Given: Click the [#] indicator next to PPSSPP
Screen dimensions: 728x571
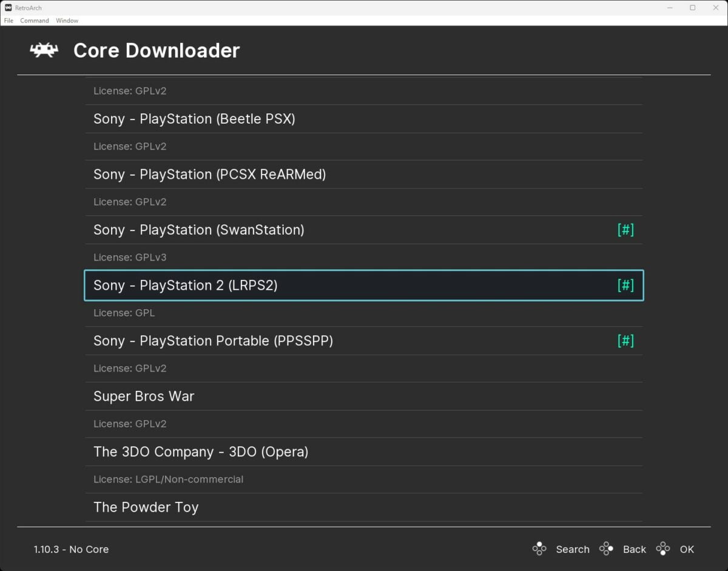Looking at the screenshot, I should click(625, 341).
